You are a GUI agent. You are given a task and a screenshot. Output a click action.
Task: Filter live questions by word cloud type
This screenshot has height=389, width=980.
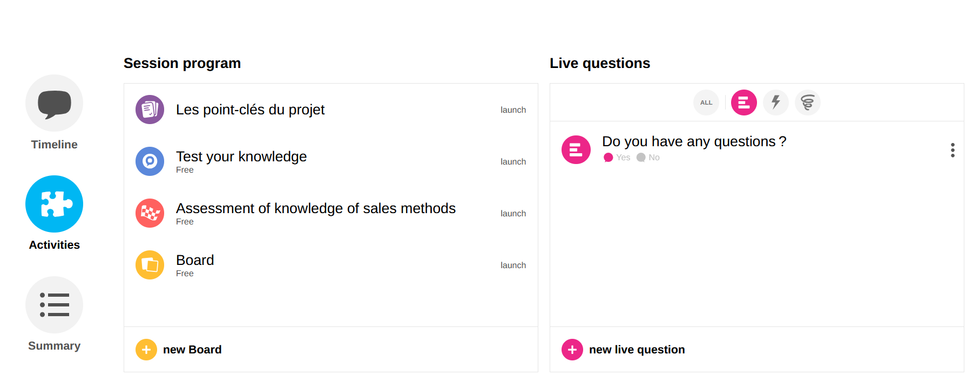[807, 103]
